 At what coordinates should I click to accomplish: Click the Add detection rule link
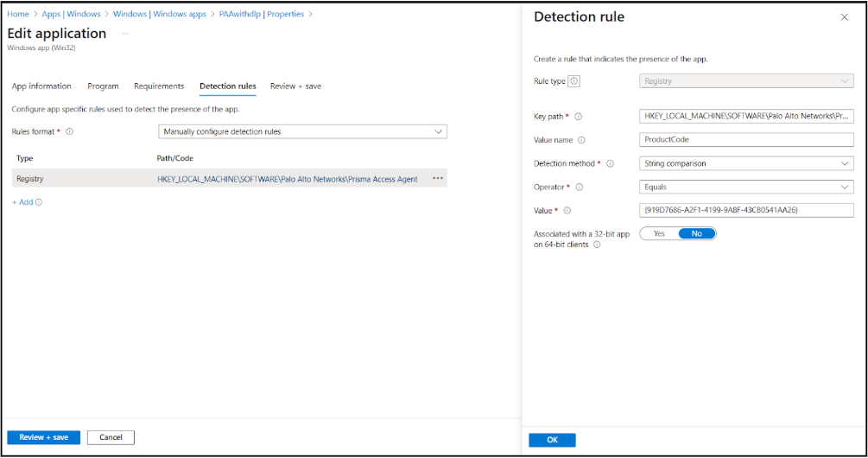pyautogui.click(x=22, y=202)
